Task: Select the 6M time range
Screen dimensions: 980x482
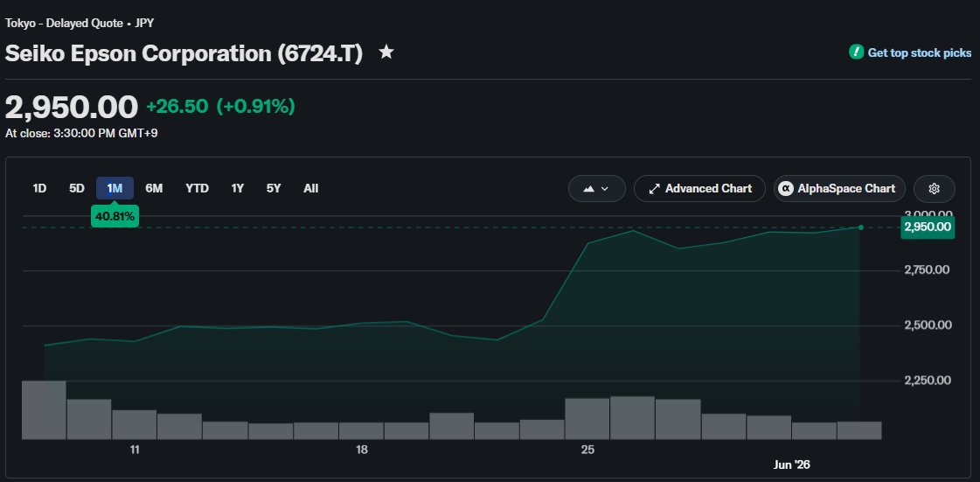Action: pyautogui.click(x=154, y=188)
